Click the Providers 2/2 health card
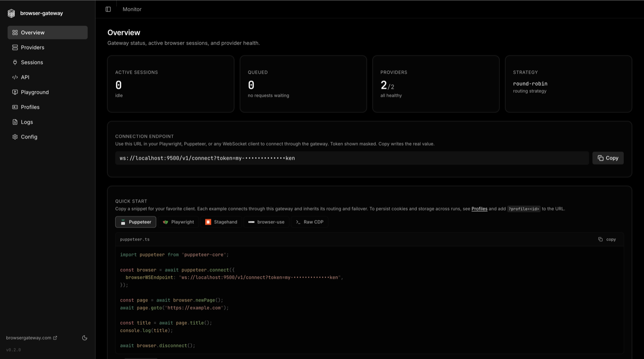 click(x=436, y=84)
